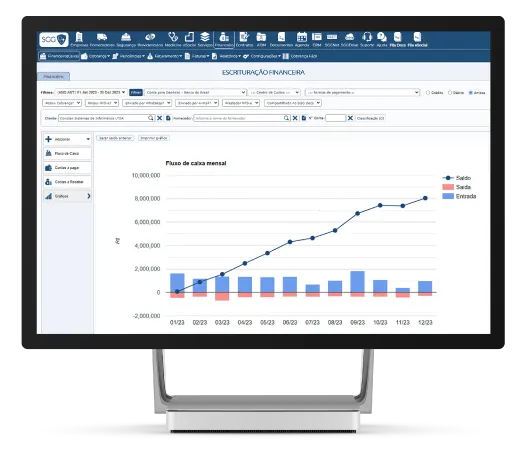Screen dimensions: 524x450
Task: Clear the Cliente field with X icon
Action: point(160,118)
